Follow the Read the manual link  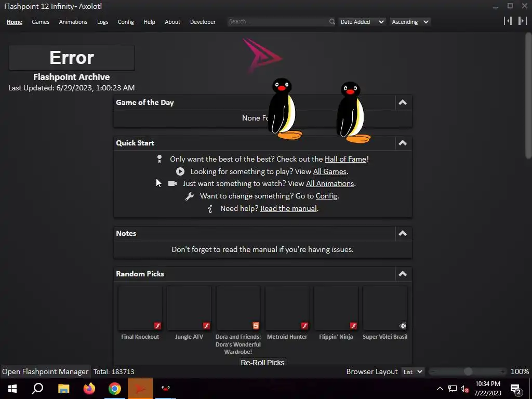tap(288, 209)
